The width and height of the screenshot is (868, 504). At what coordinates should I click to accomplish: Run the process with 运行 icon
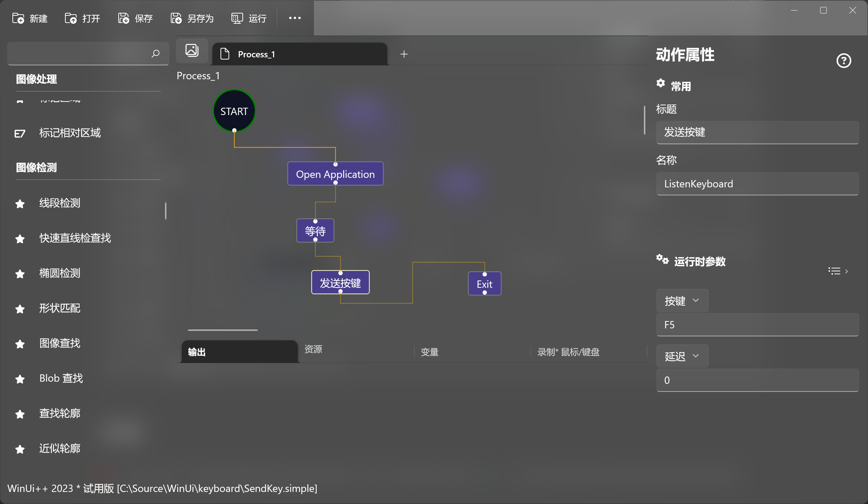237,18
